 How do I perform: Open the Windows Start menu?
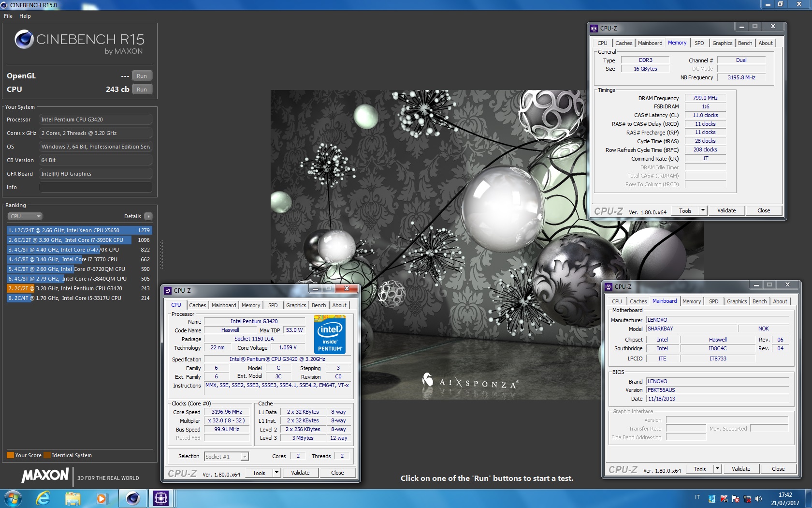[12, 498]
